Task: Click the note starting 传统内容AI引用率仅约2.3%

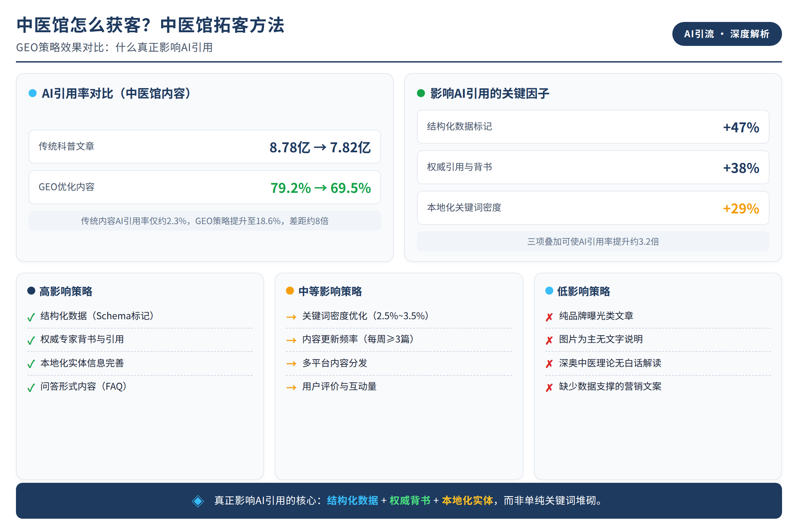Action: tap(204, 221)
